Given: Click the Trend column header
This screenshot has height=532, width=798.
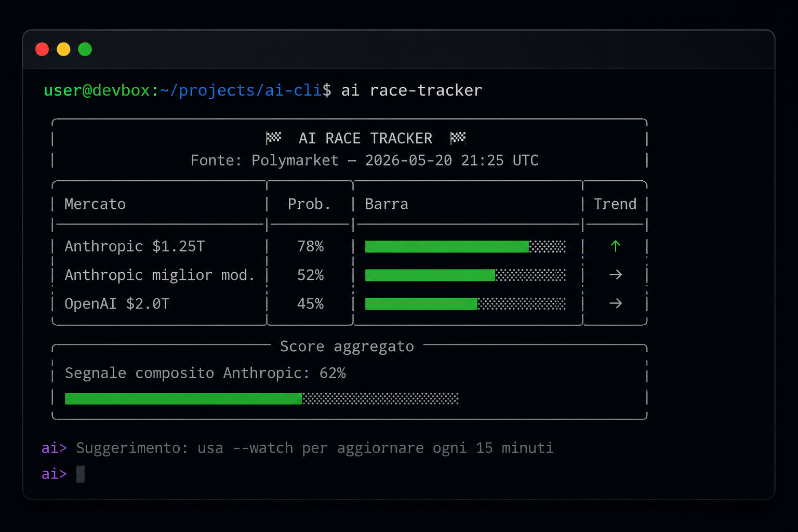Looking at the screenshot, I should pos(615,204).
